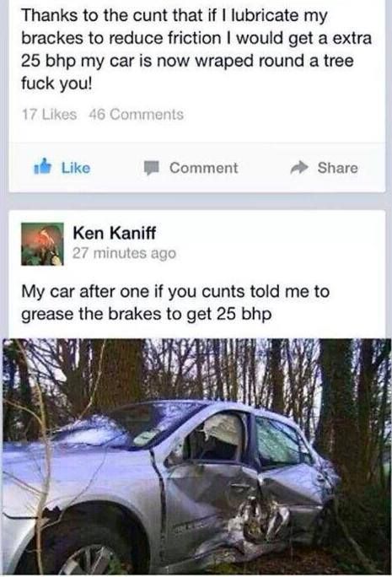This screenshot has width=392, height=577.
Task: Click the 27 minutes ago timestamp
Action: pos(124,253)
